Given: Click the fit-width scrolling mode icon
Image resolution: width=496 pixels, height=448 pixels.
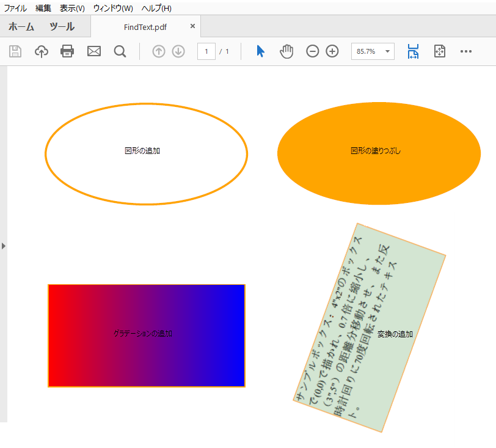Looking at the screenshot, I should point(413,51).
